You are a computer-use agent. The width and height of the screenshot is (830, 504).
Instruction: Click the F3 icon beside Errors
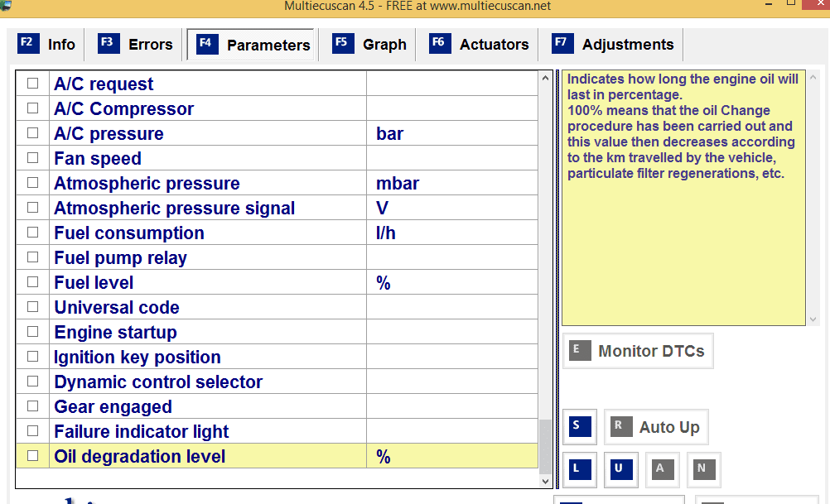109,44
